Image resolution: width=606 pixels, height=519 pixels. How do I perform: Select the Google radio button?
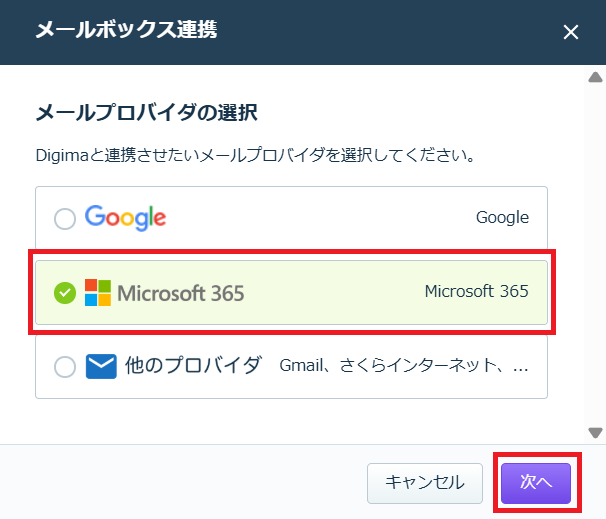(x=65, y=219)
